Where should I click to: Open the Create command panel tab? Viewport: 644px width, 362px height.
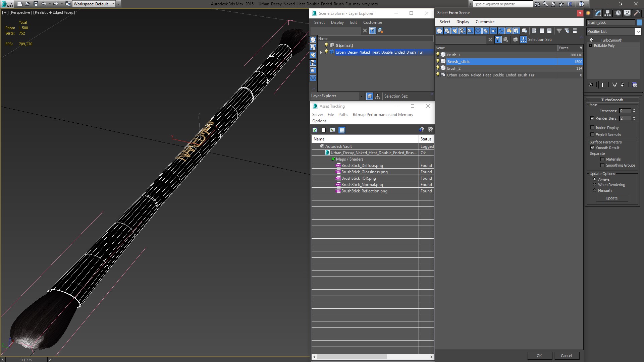point(588,13)
